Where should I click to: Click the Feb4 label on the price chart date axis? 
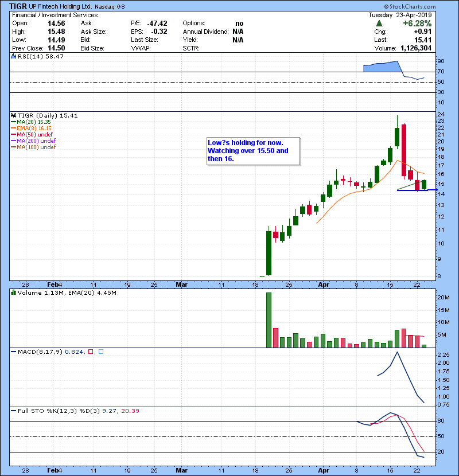(55, 285)
